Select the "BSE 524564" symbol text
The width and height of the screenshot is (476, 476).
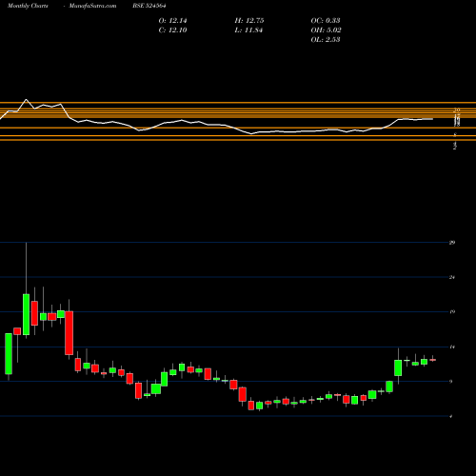(149, 6)
